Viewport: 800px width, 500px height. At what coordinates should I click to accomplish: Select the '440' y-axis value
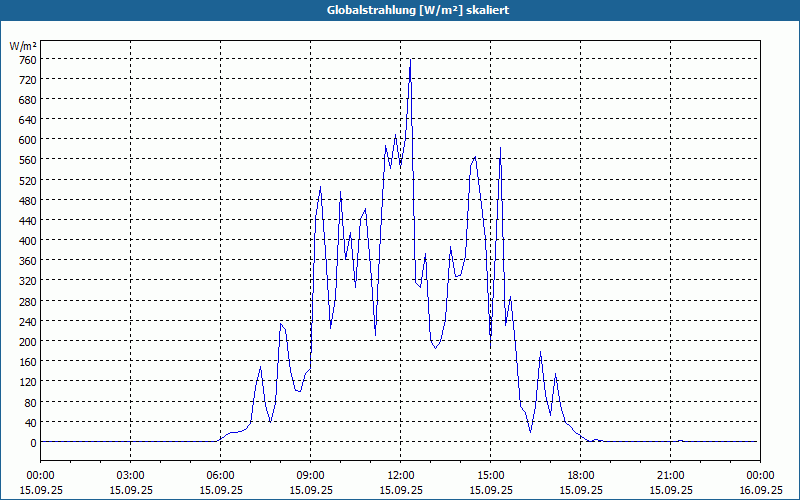click(x=28, y=221)
